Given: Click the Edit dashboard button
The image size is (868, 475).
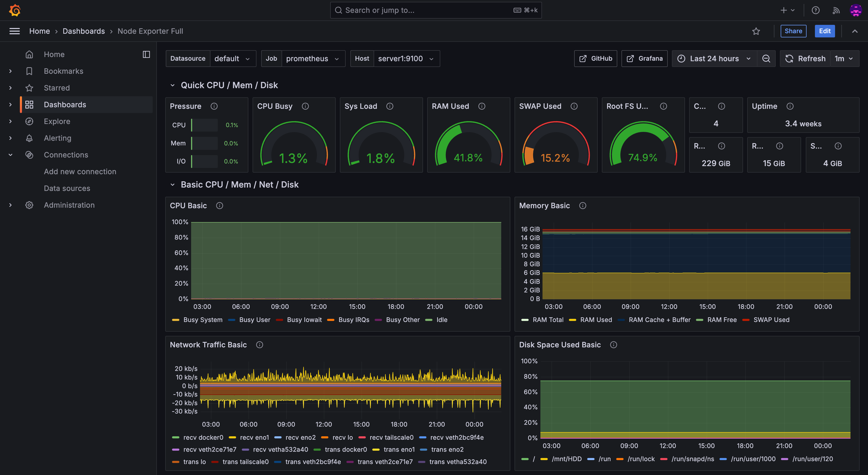Looking at the screenshot, I should 825,31.
